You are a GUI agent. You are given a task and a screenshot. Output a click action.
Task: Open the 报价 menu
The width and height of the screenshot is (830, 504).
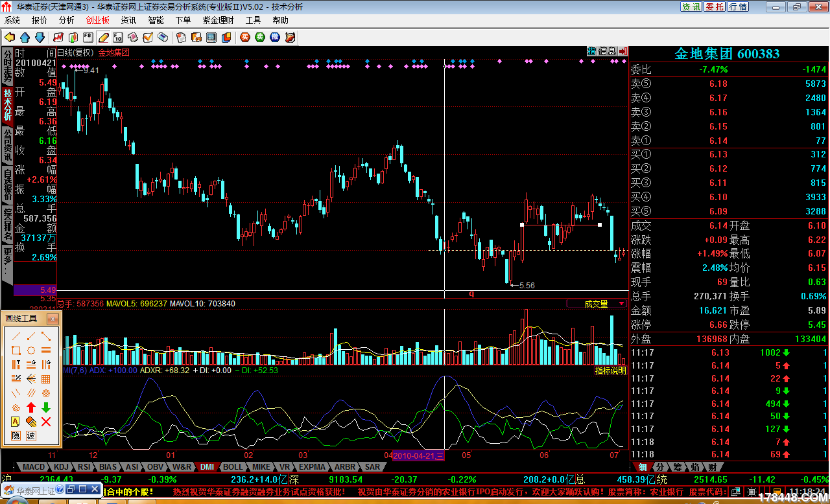click(x=40, y=20)
